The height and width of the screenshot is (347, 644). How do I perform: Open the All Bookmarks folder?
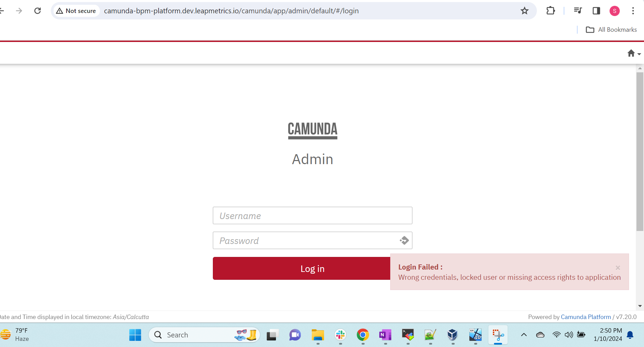[x=611, y=30]
